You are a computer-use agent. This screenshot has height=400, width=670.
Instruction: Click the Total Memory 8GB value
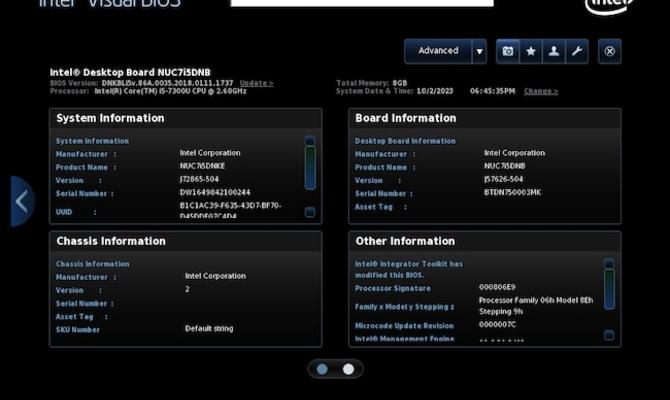tap(400, 83)
